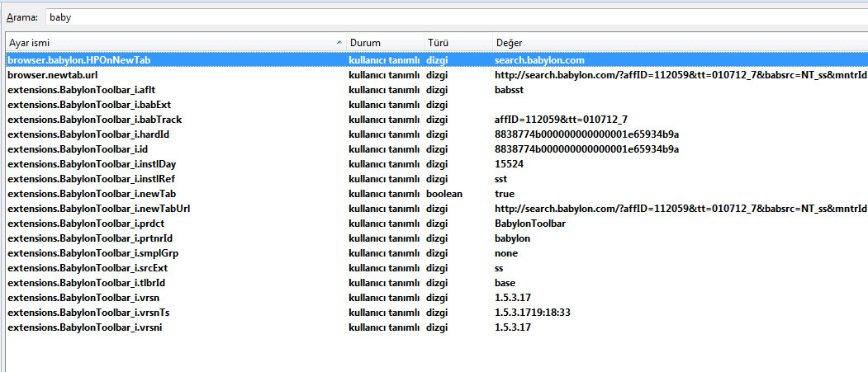The image size is (868, 372).
Task: Sort by the Türü column header
Action: click(458, 43)
